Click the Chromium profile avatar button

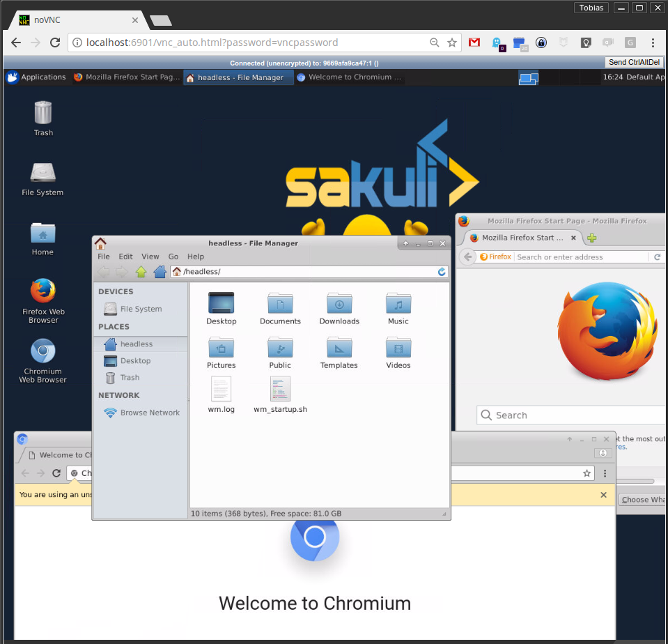click(603, 453)
